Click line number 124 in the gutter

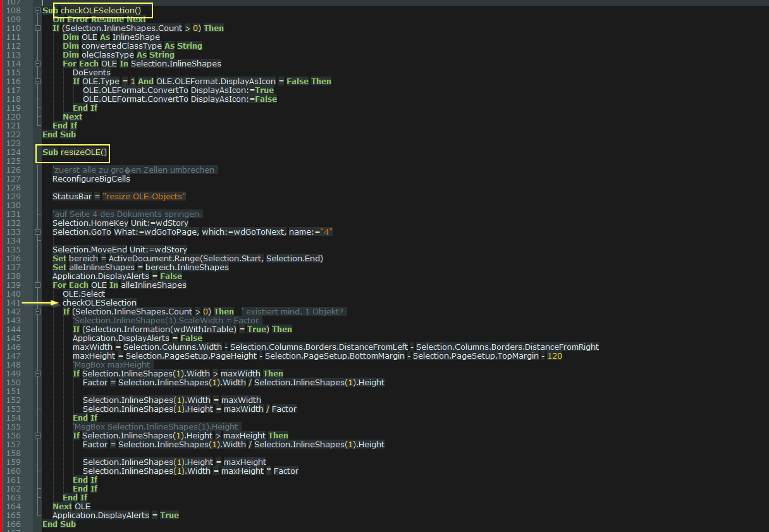[x=14, y=152]
